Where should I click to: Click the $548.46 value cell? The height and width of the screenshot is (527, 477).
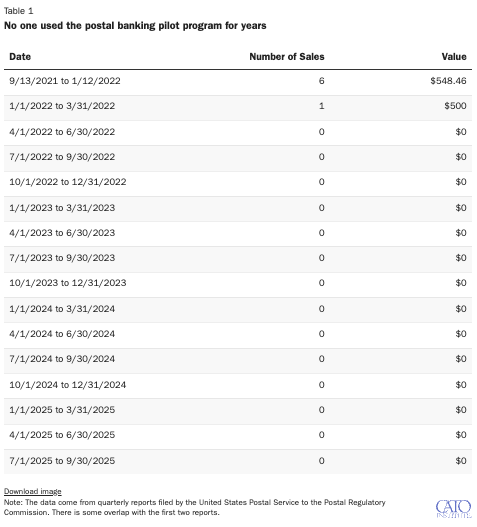[448, 81]
